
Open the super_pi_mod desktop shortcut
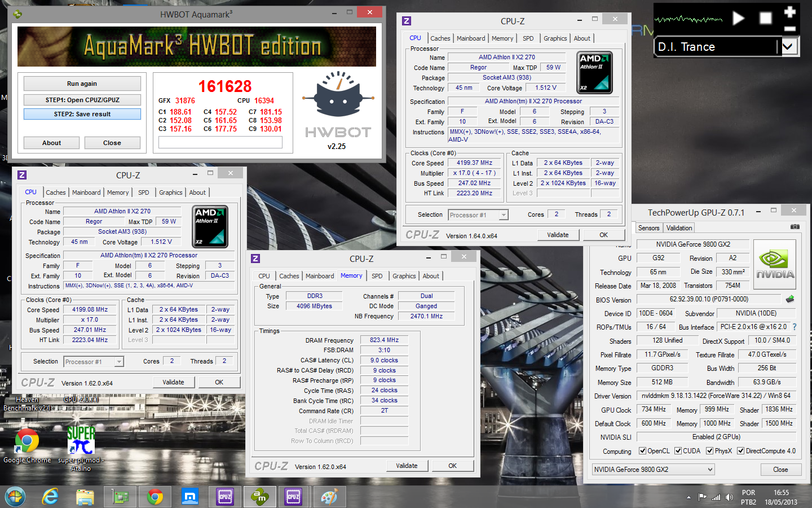81,449
